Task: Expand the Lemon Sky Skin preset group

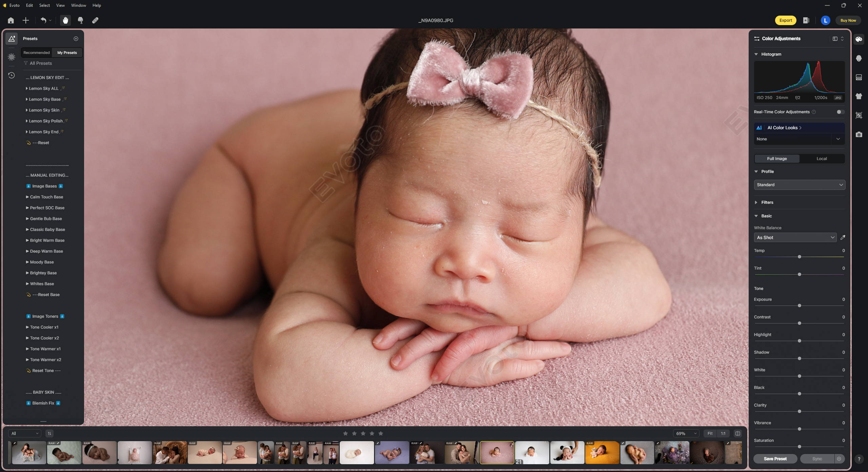Action: 44,110
